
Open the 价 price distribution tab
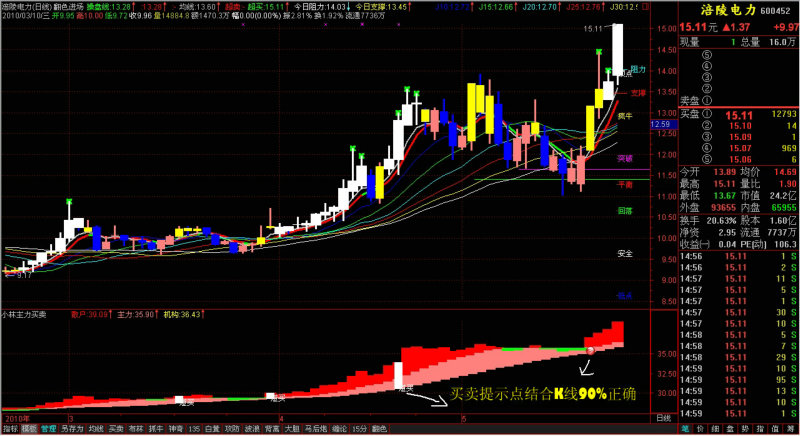pyautogui.click(x=701, y=429)
